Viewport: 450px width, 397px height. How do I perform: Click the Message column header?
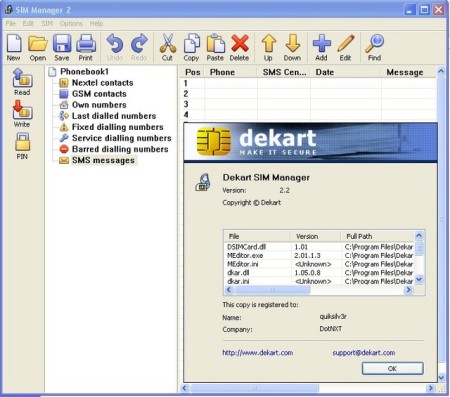point(409,72)
